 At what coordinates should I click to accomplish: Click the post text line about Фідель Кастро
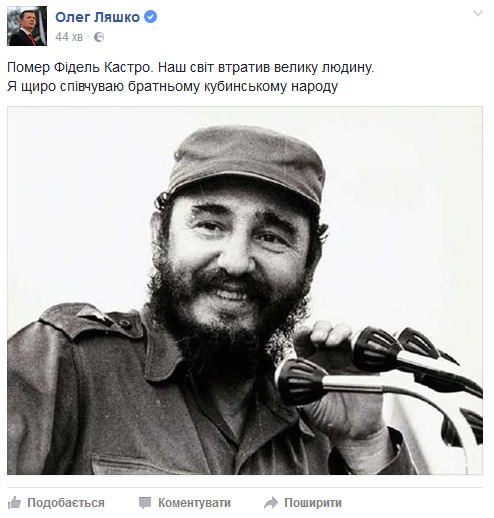point(191,67)
